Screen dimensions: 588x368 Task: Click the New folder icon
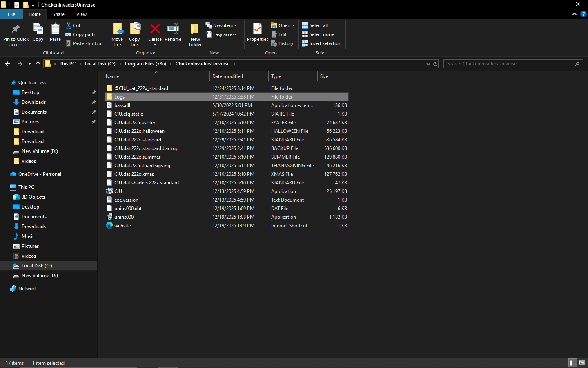click(x=195, y=29)
